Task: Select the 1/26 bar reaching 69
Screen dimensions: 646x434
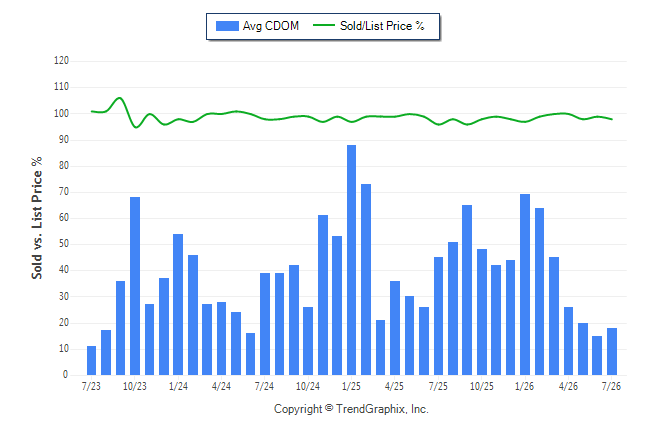Action: click(x=525, y=285)
